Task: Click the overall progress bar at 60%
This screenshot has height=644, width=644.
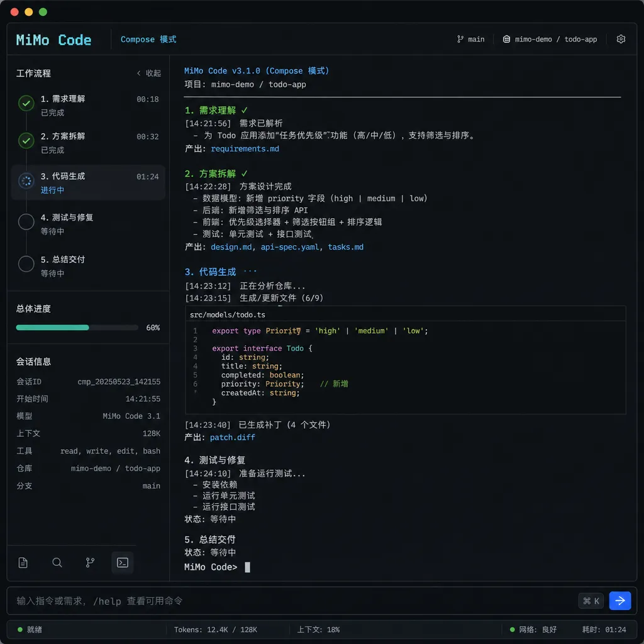Action: (77, 327)
